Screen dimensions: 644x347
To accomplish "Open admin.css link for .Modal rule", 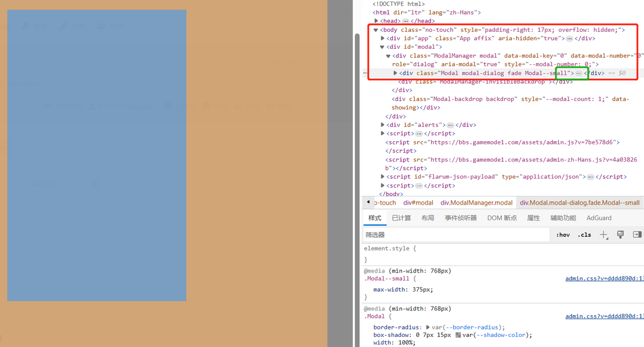I will click(604, 316).
